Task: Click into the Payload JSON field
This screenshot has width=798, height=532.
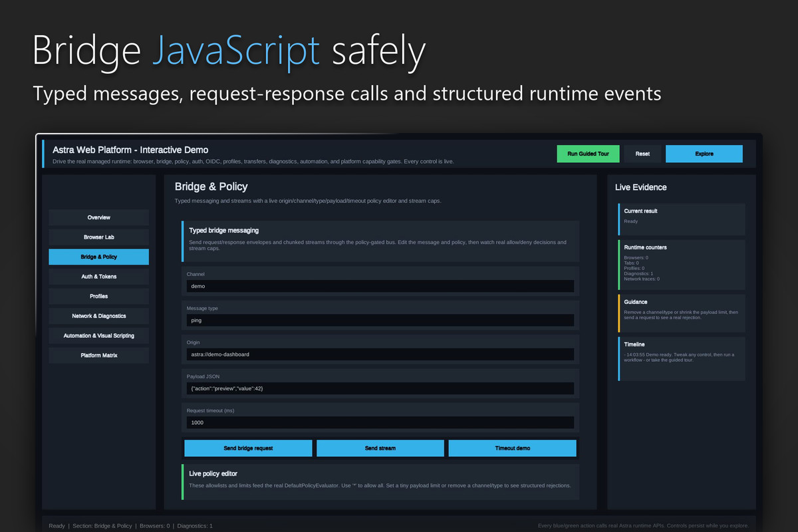Action: click(380, 388)
